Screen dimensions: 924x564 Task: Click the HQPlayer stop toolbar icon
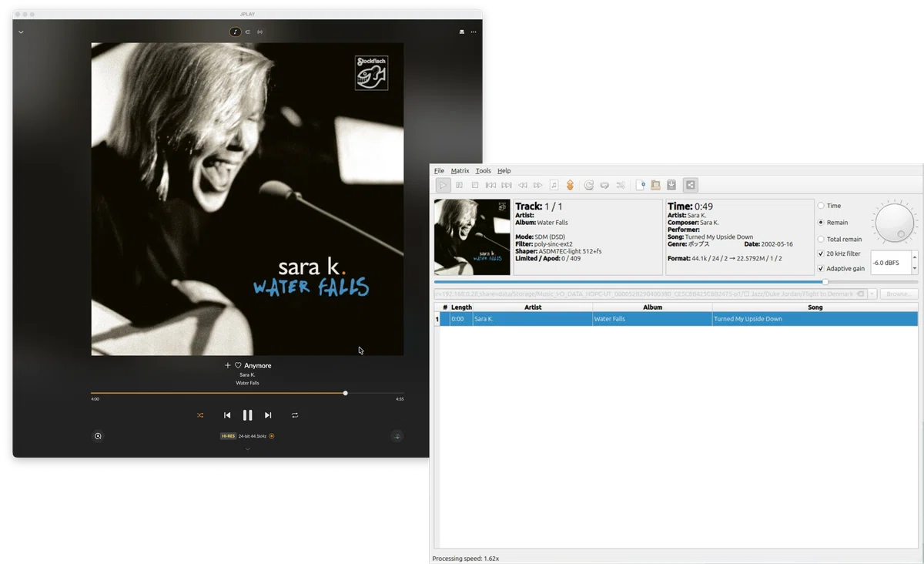pyautogui.click(x=475, y=185)
